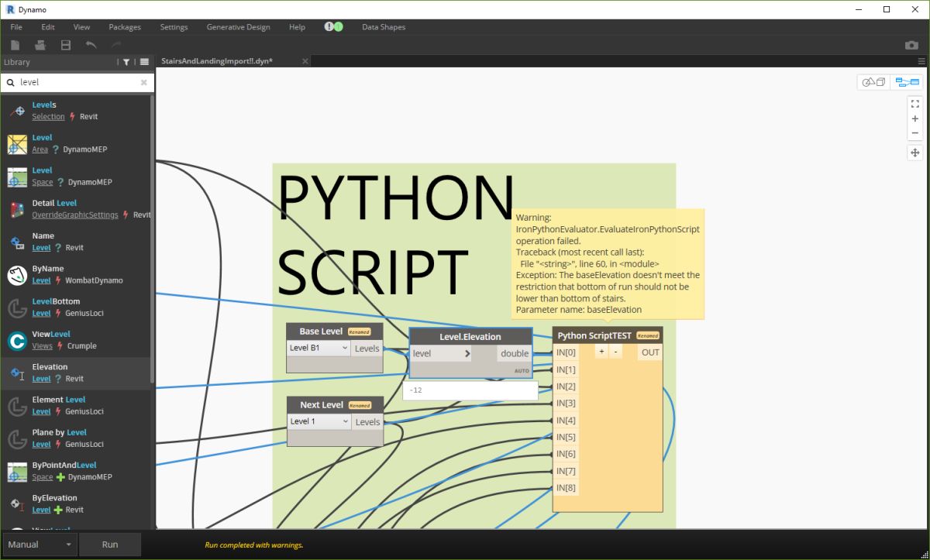
Task: Click the New file toolbar icon
Action: (x=15, y=46)
